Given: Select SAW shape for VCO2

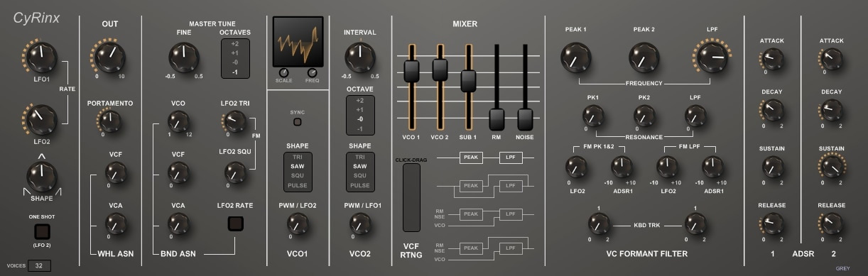Looking at the screenshot, I should tap(360, 166).
